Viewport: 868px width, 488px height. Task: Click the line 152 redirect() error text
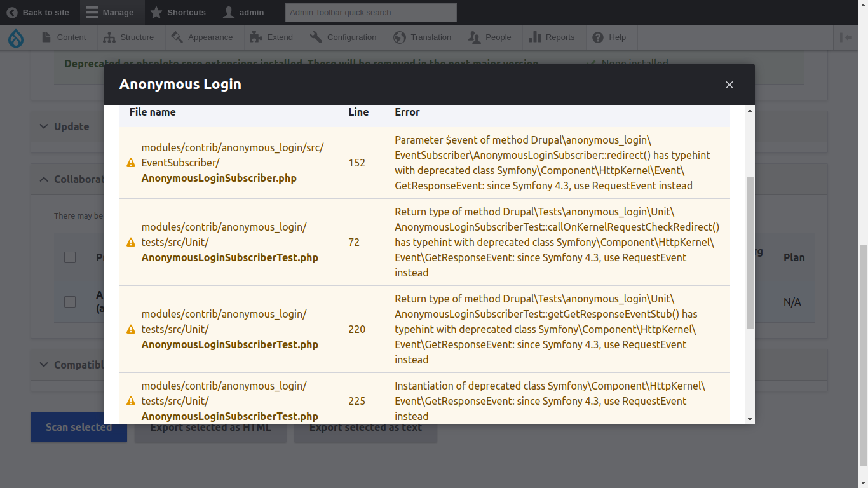point(553,163)
